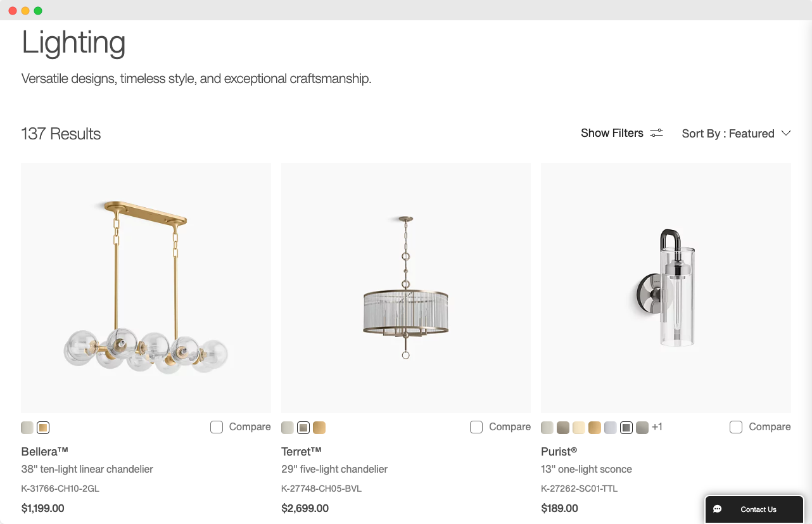Image resolution: width=812 pixels, height=524 pixels.
Task: View the Purist sconce product image
Action: coord(666,288)
